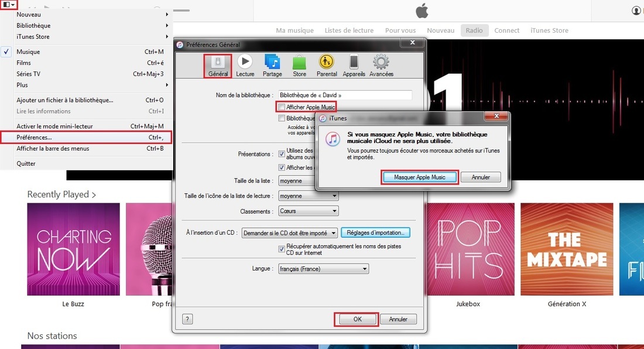The height and width of the screenshot is (349, 644).
Task: Open The Mixtape Génération X thumbnail
Action: (567, 249)
